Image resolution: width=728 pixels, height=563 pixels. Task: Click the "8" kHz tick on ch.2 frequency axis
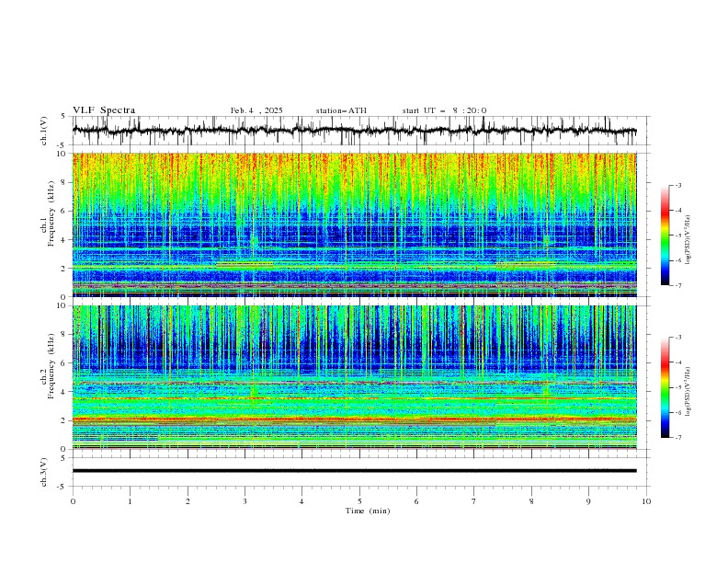tap(63, 335)
